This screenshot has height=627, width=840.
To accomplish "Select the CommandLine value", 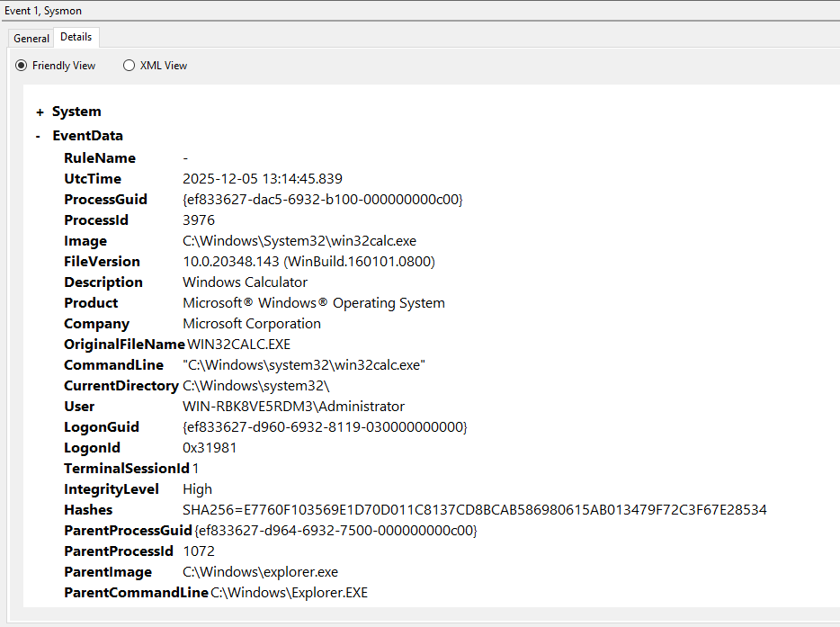I will (304, 365).
